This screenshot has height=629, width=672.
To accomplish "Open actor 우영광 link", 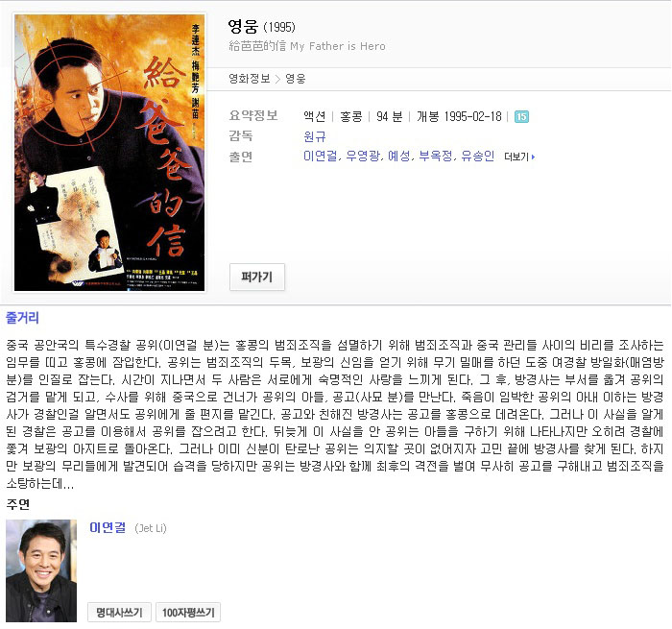I will pos(363,157).
